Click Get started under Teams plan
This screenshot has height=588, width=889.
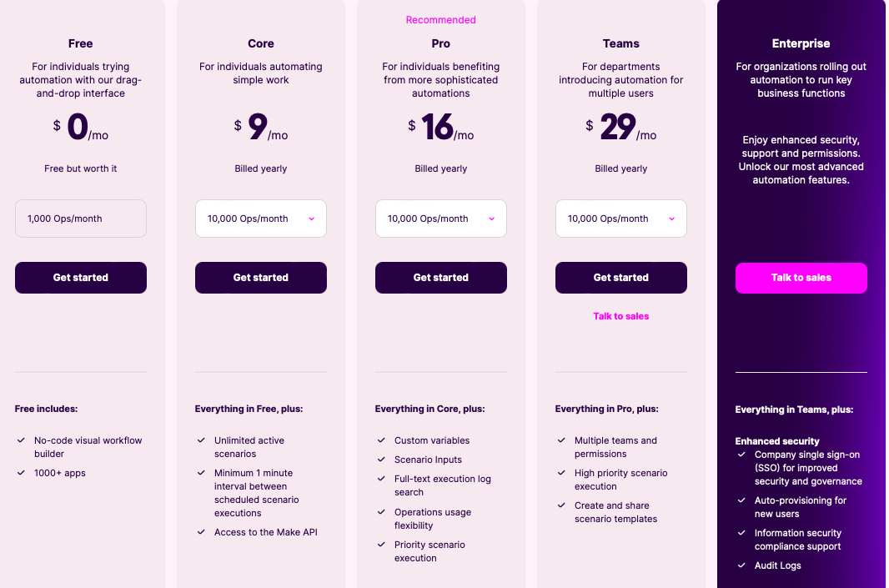[620, 277]
